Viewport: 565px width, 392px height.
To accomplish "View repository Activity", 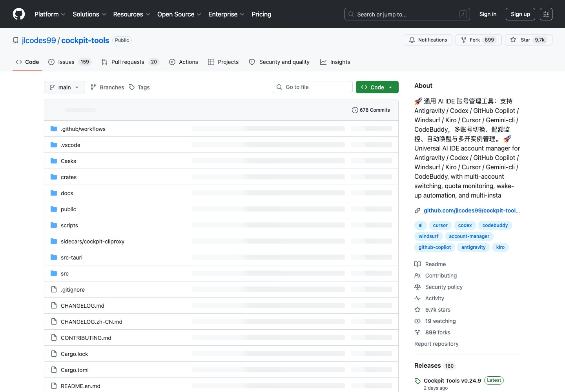I will (x=430, y=298).
